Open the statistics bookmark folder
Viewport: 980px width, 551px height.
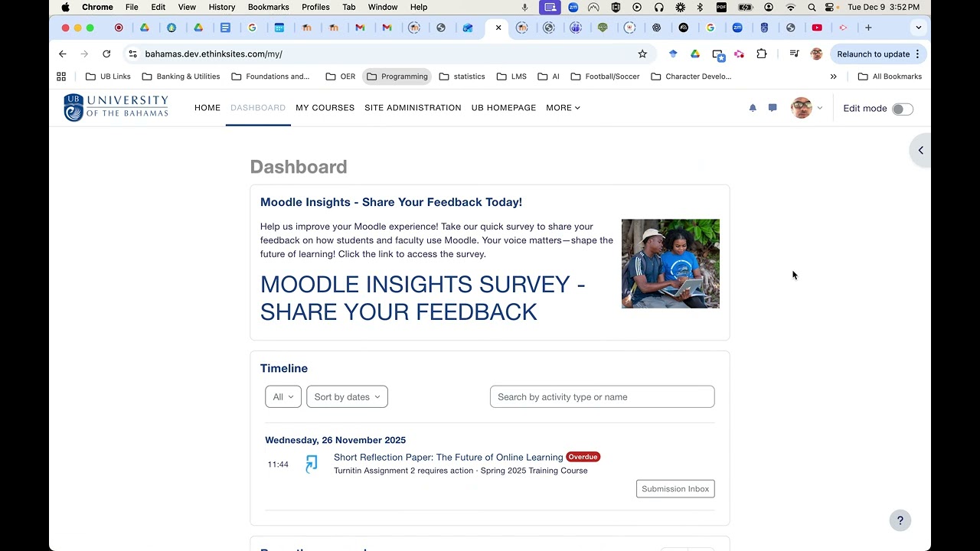[x=462, y=77]
